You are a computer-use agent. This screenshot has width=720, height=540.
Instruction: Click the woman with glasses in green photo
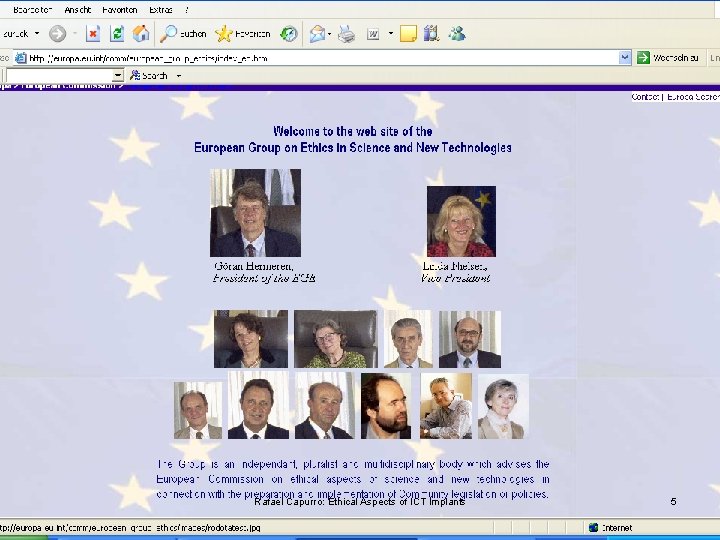pos(336,339)
